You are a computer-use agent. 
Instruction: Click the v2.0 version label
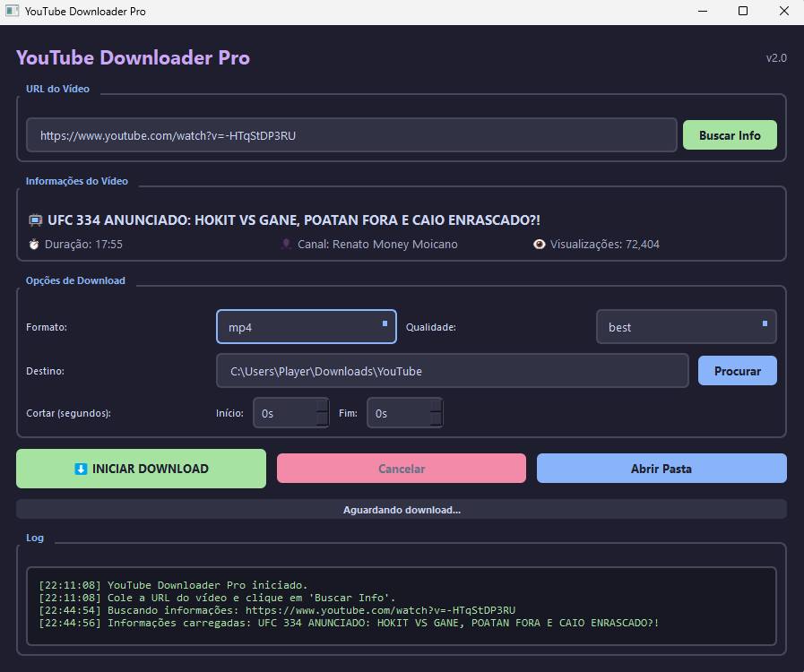point(776,58)
